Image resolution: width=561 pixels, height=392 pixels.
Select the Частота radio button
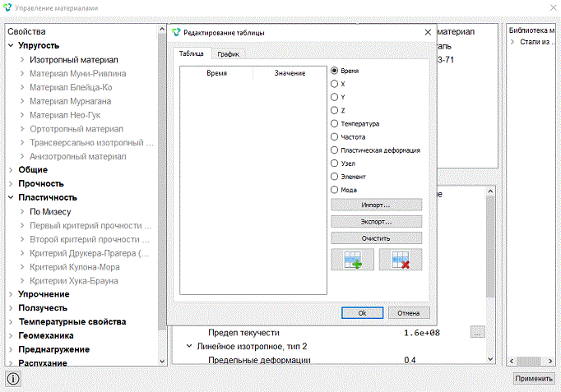click(x=334, y=137)
